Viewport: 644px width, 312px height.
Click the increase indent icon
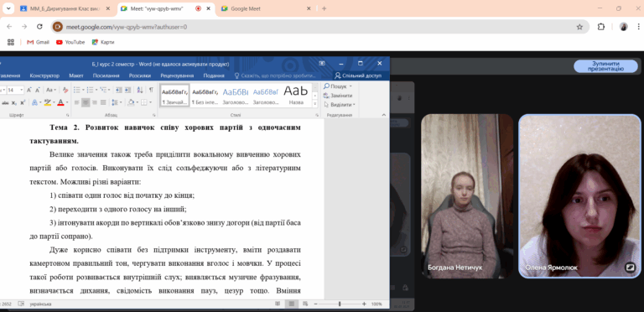[x=127, y=90]
